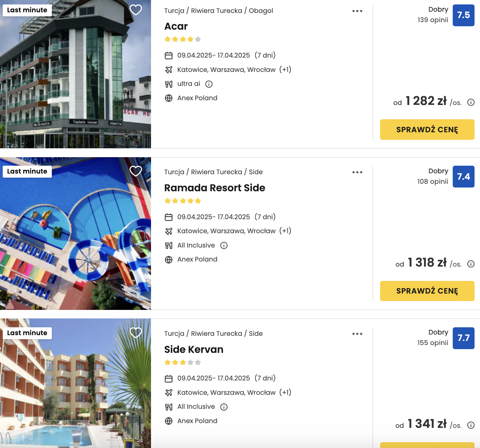Add Acar hotel to favorites with heart
The height and width of the screenshot is (448, 480).
pos(136,10)
